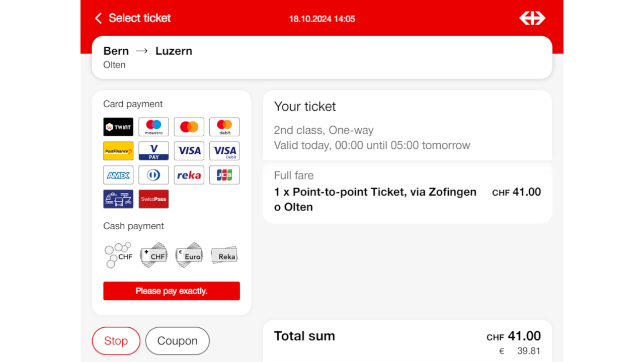Choose CHF coins cash payment
The image size is (644, 362).
[118, 255]
